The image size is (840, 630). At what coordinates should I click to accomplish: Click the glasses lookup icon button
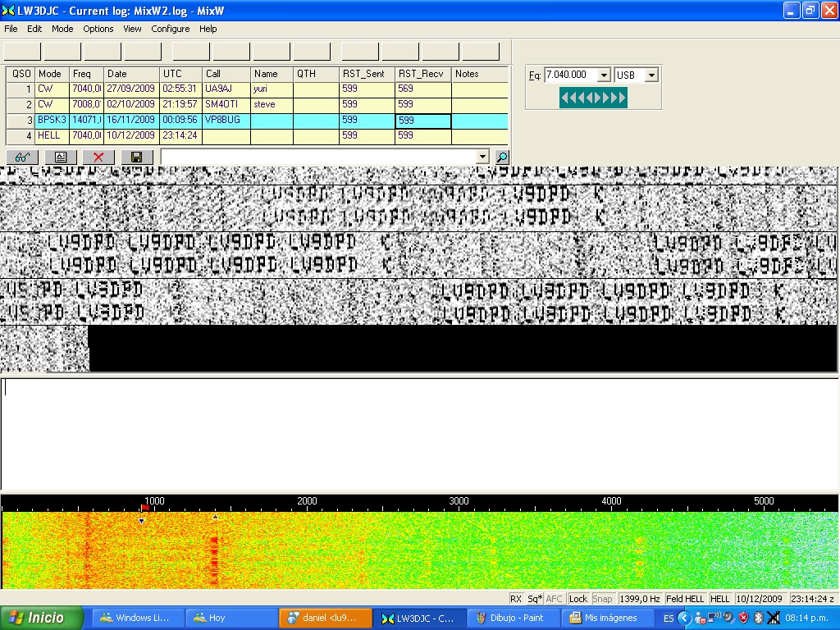pyautogui.click(x=22, y=157)
